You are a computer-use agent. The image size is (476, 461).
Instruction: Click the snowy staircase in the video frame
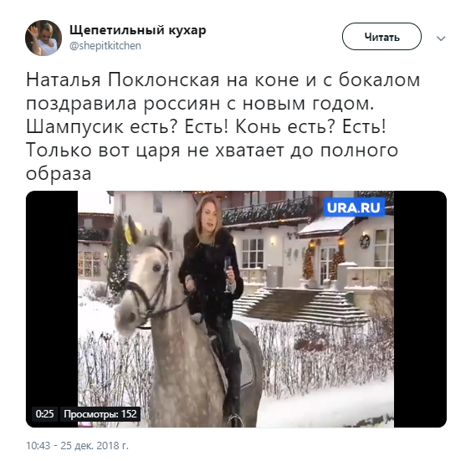299,305
